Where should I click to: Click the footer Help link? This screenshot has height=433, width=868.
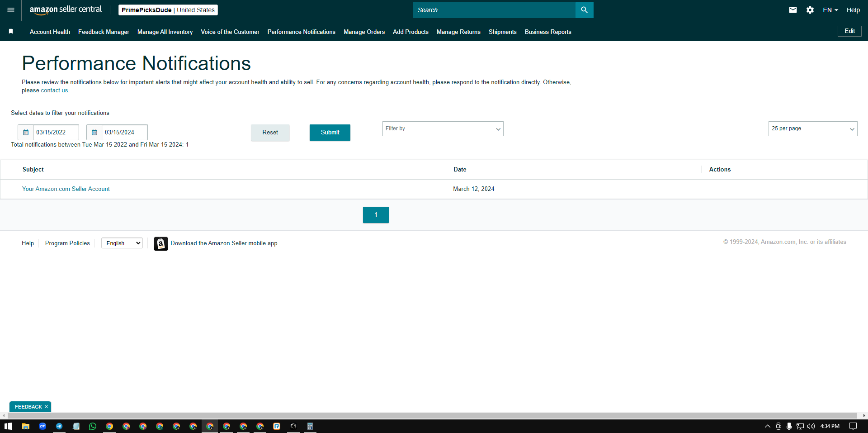point(28,243)
